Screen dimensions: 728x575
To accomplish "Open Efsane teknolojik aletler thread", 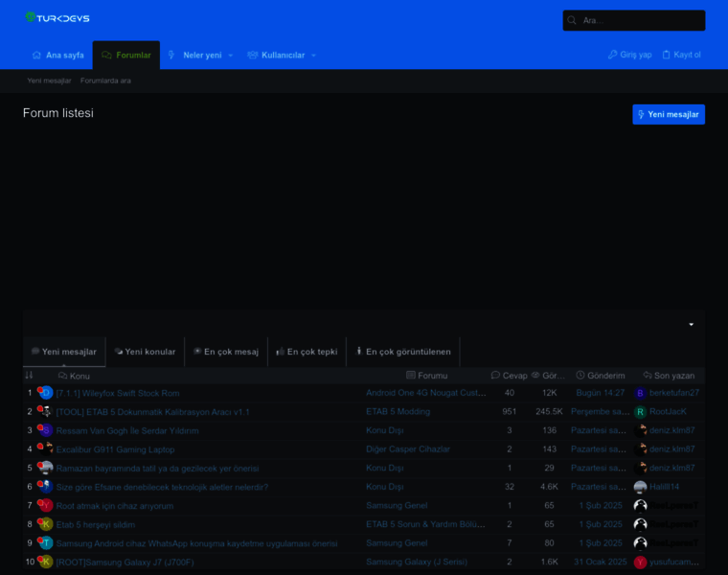I will pyautogui.click(x=162, y=487).
